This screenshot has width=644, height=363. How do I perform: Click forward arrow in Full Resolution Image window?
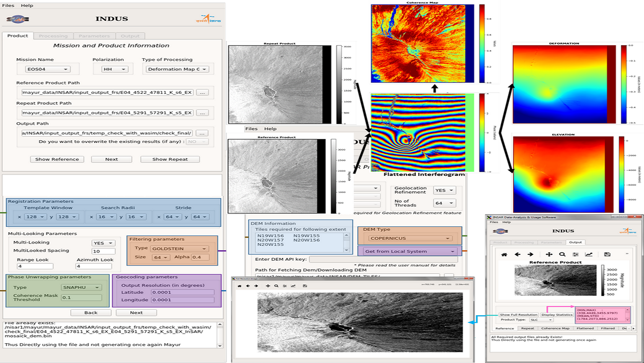click(x=255, y=286)
